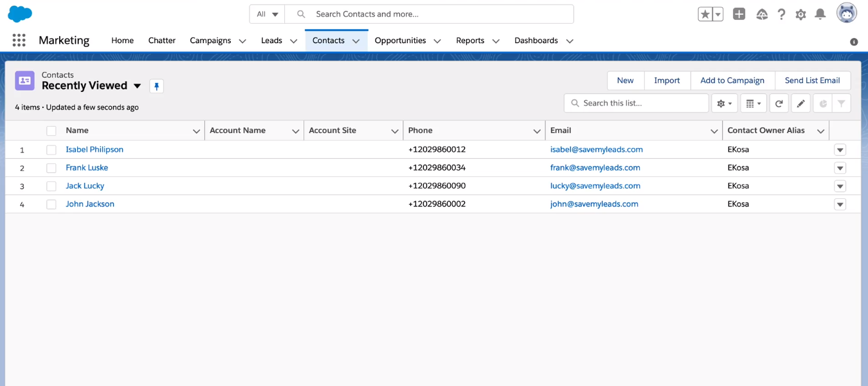Open row actions for John Jackson
The height and width of the screenshot is (386, 868).
coord(840,205)
